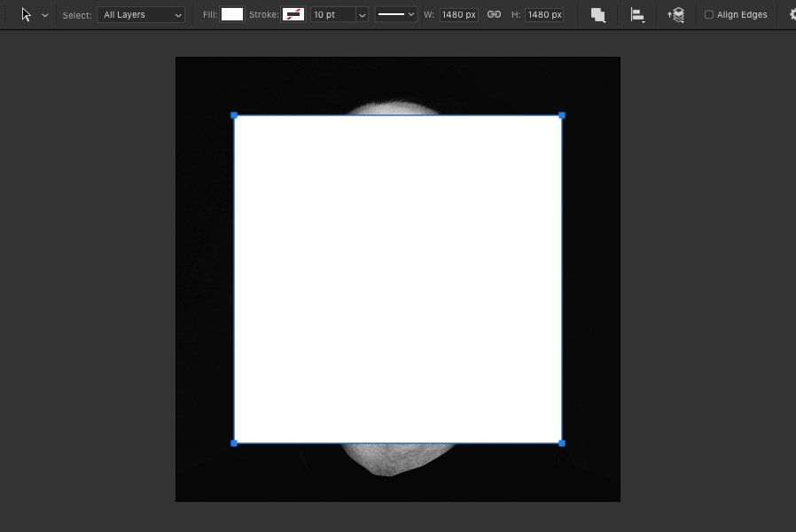Toggle the link width and height icon

coord(494,15)
